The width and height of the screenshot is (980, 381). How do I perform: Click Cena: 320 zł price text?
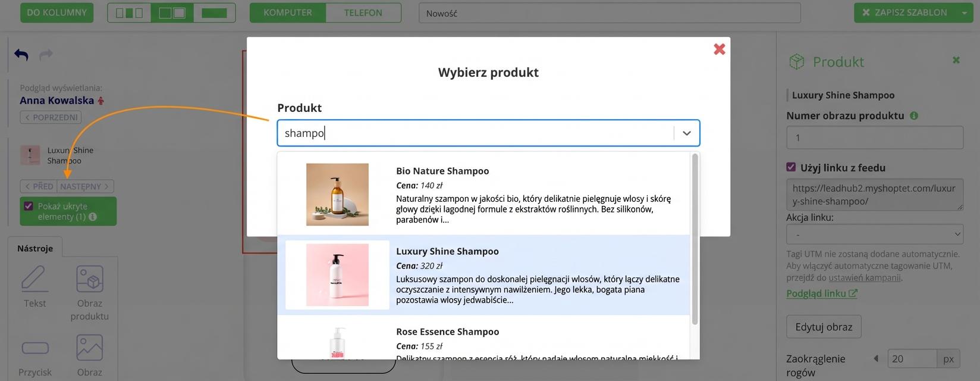point(419,266)
